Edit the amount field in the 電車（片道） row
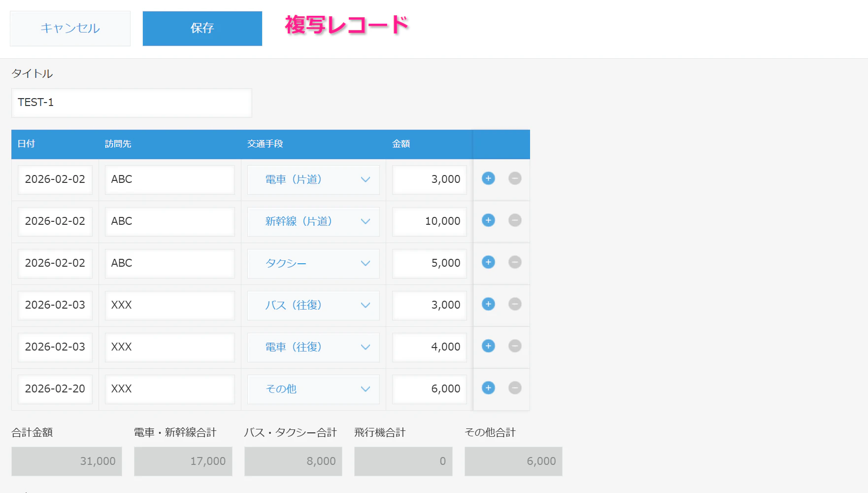The width and height of the screenshot is (868, 493). (430, 179)
